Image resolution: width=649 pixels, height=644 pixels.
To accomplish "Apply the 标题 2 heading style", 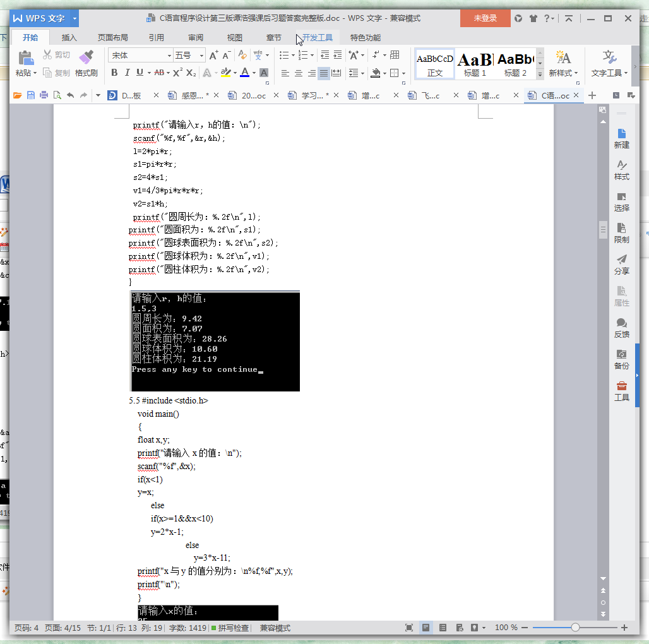I will tap(515, 64).
